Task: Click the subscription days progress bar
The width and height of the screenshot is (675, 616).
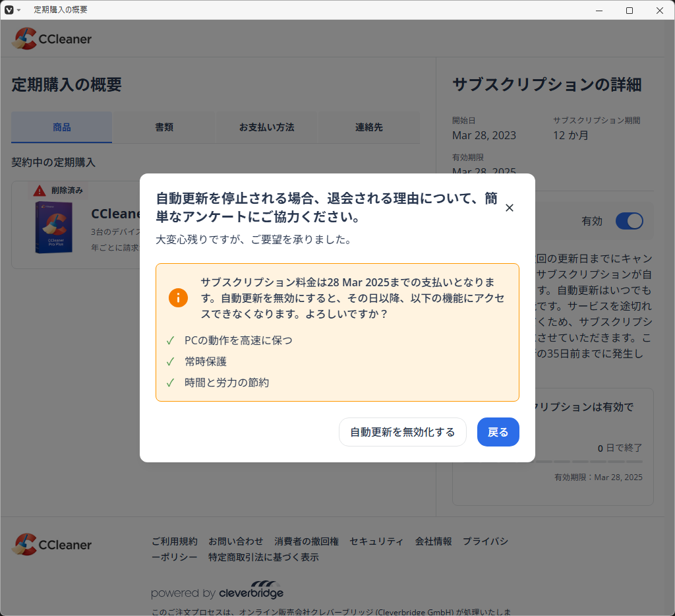Action: [x=589, y=462]
